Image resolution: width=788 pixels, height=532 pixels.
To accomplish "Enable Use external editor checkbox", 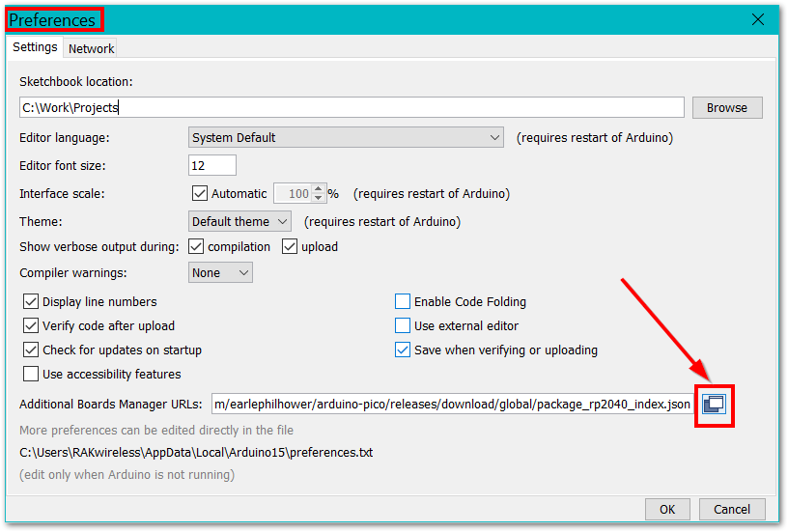I will point(403,325).
